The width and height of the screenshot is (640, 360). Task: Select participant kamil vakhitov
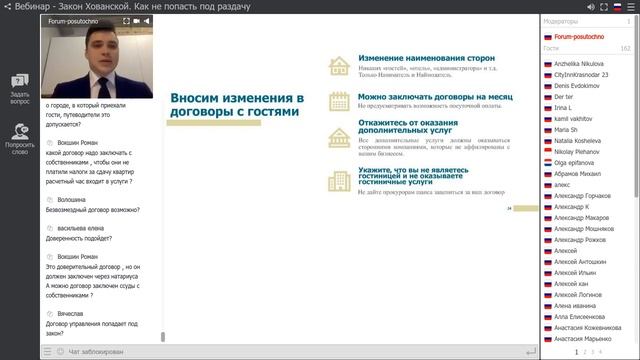click(x=573, y=119)
